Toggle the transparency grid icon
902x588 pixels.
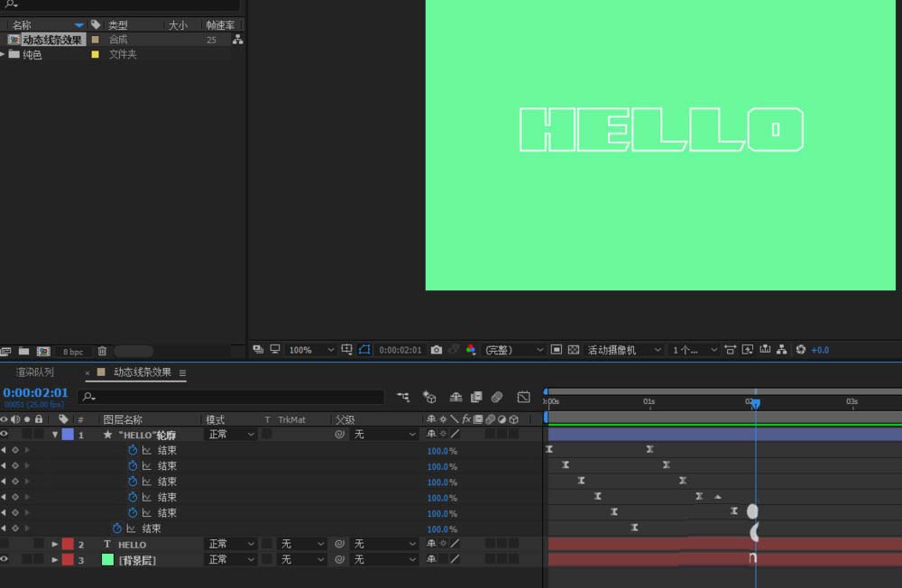tap(573, 350)
